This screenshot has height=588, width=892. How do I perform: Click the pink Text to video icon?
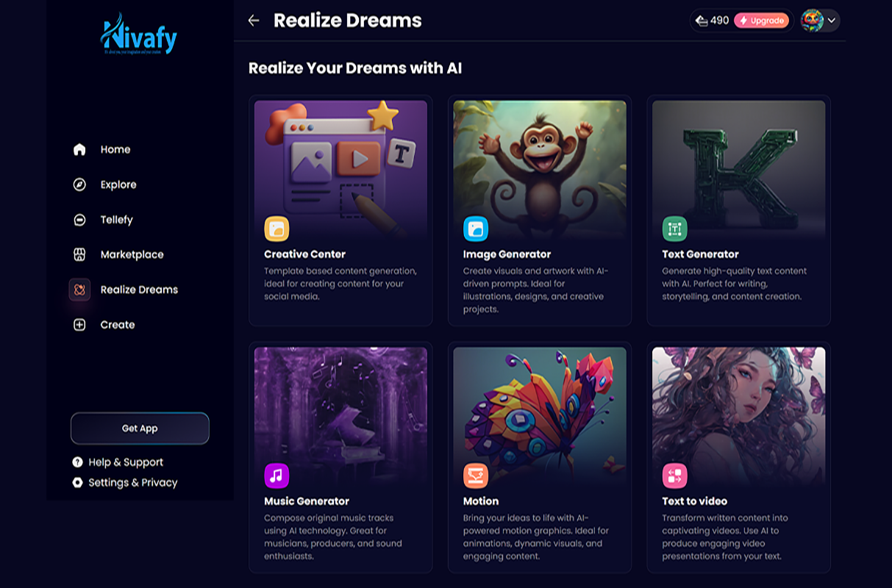674,476
